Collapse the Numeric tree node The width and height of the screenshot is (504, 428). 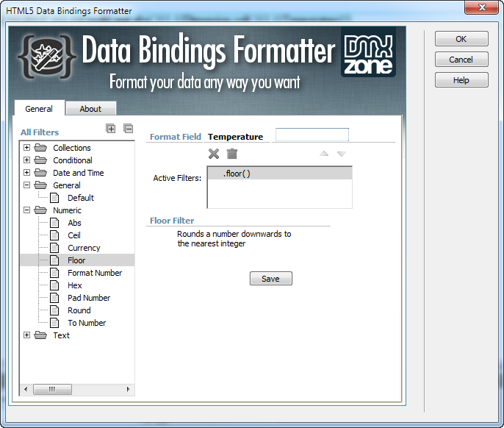pos(27,210)
